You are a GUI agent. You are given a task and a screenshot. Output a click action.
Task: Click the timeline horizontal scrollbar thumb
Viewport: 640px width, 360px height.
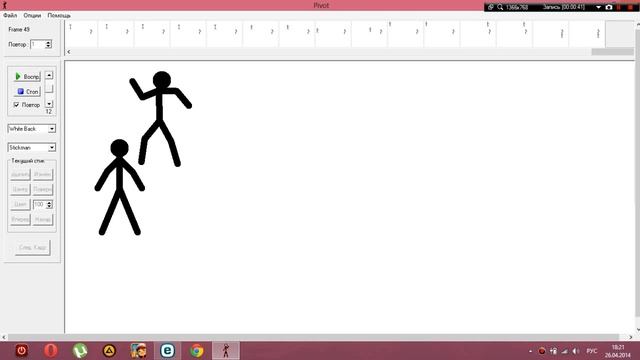tap(612, 52)
